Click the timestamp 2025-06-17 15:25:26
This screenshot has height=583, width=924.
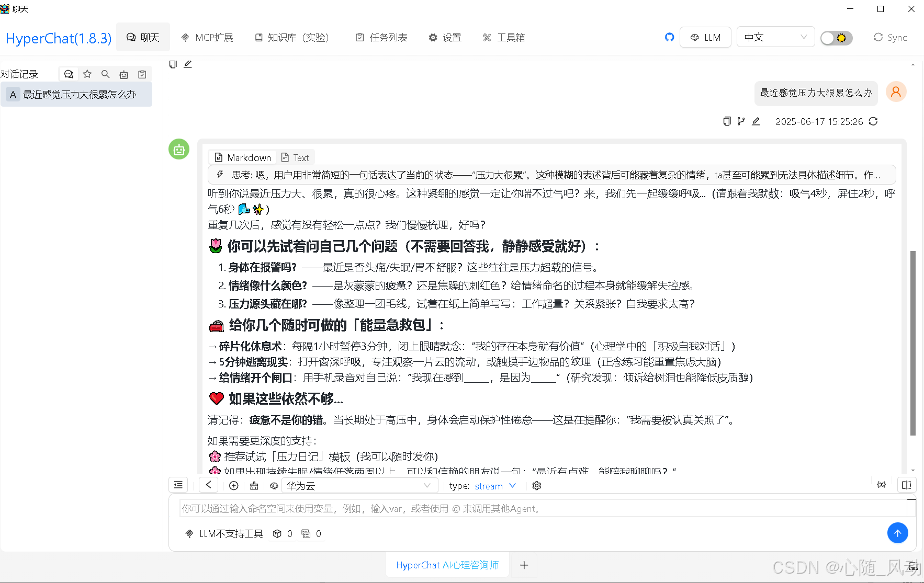pos(819,121)
